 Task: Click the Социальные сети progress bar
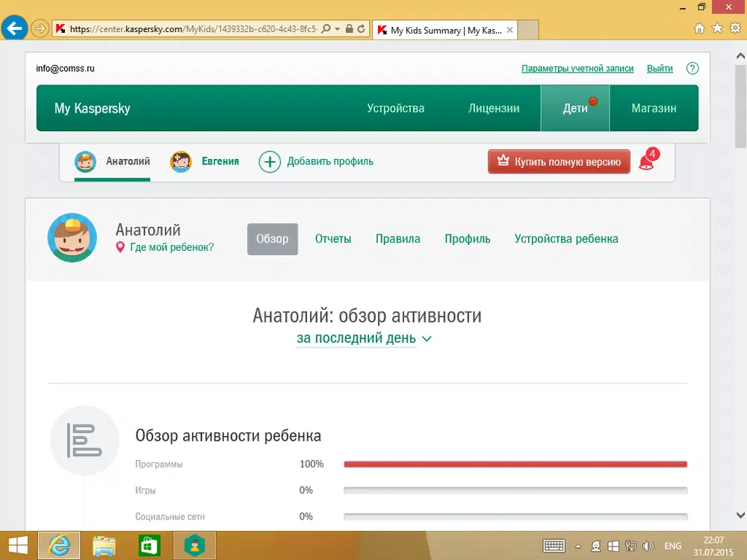[515, 517]
